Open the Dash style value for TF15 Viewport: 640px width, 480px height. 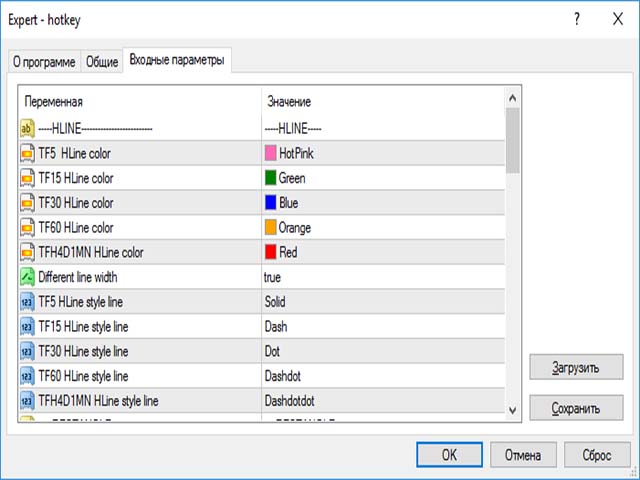click(276, 327)
